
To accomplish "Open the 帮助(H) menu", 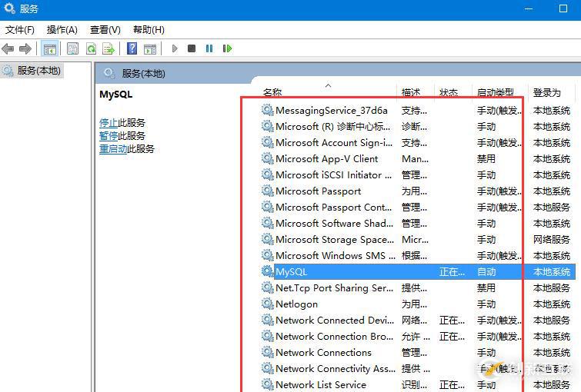I will tap(149, 30).
